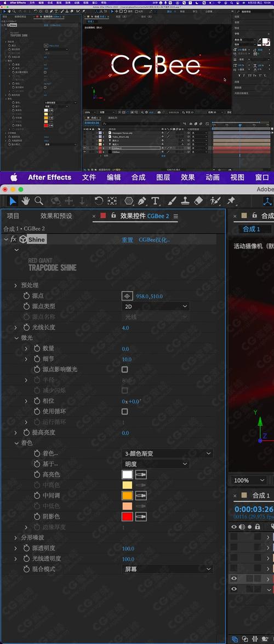Click the 958.0,510.0 源点 value
The width and height of the screenshot is (274, 644).
tap(150, 296)
